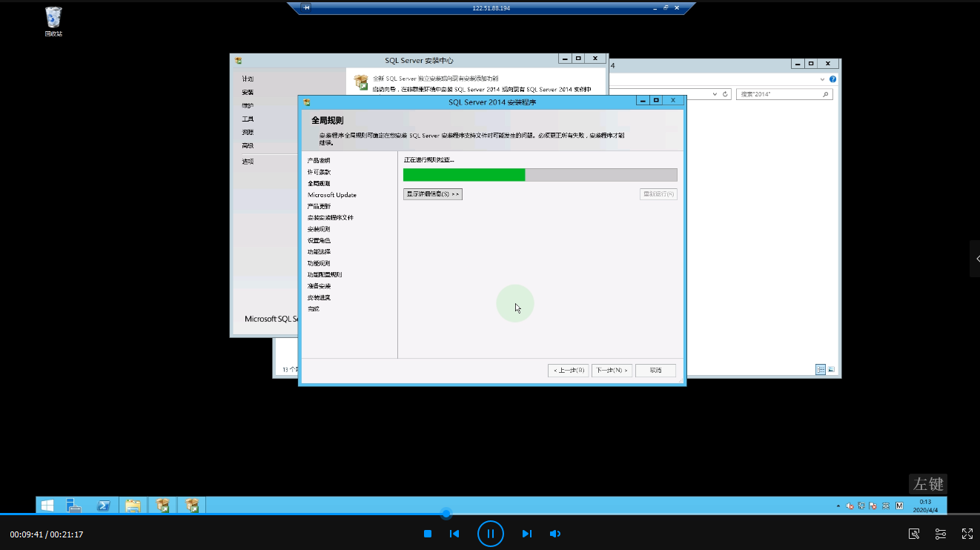Open File Explorer from the taskbar

pyautogui.click(x=133, y=506)
